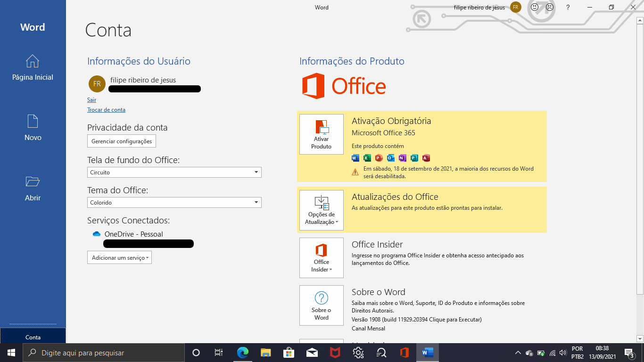Select Novo in the sidebar

click(x=33, y=128)
